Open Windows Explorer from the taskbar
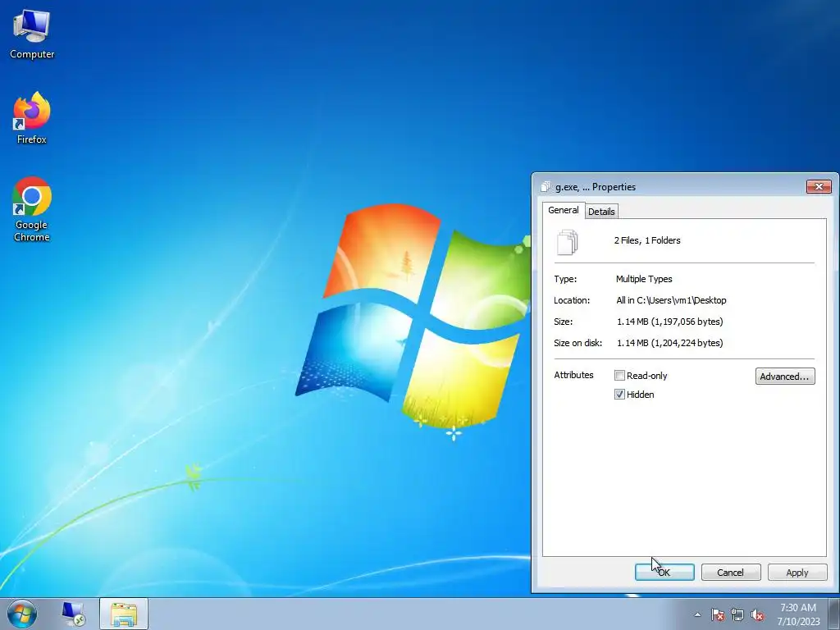This screenshot has width=840, height=630. (124, 614)
